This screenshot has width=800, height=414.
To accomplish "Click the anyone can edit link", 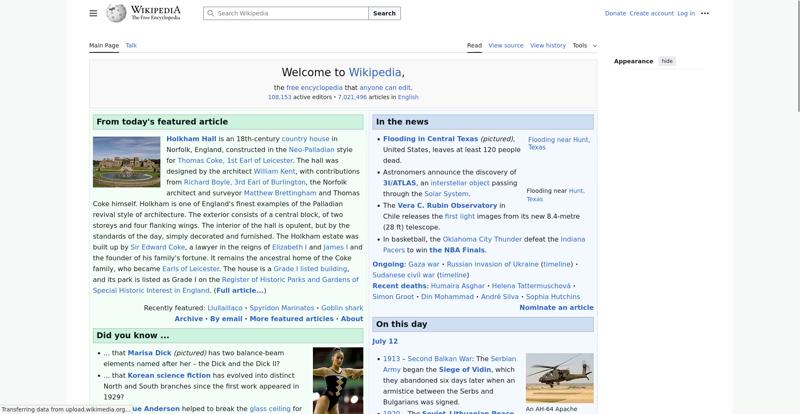I will [x=385, y=88].
